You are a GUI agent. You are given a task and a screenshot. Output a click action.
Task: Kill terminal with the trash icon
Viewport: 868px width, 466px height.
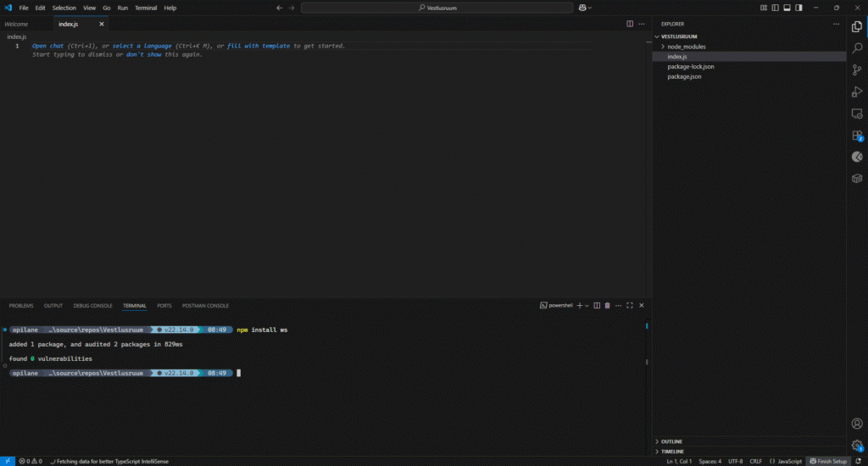point(607,305)
